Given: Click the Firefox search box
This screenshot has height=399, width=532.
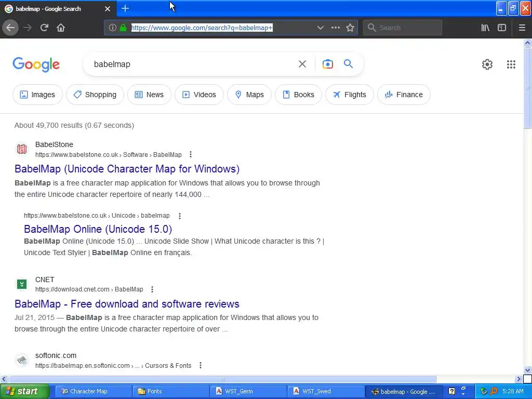Looking at the screenshot, I should 403,28.
